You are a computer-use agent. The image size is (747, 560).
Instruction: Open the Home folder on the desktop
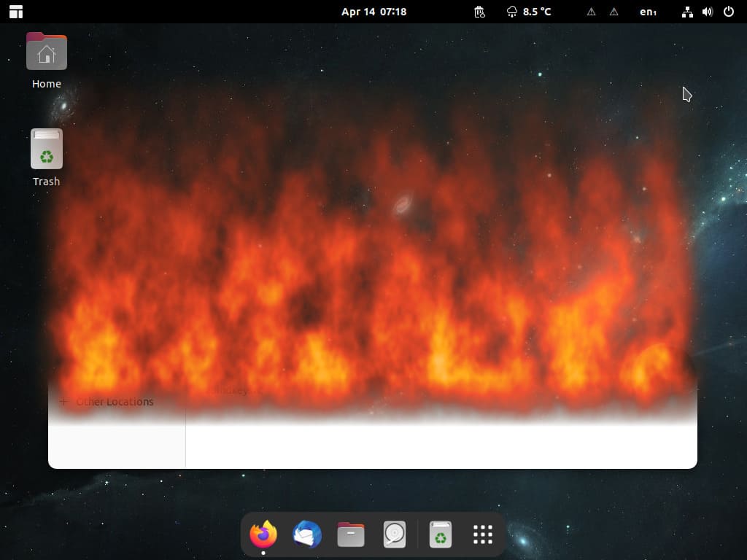47,61
